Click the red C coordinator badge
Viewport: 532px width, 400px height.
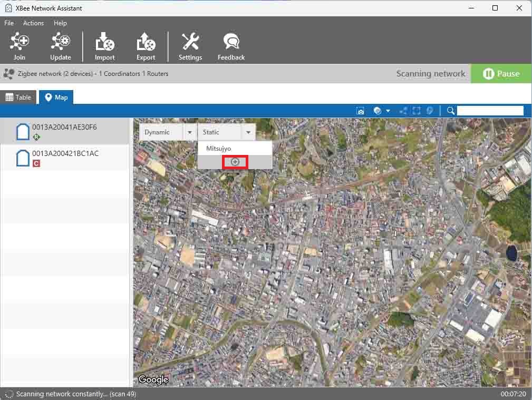(x=36, y=163)
